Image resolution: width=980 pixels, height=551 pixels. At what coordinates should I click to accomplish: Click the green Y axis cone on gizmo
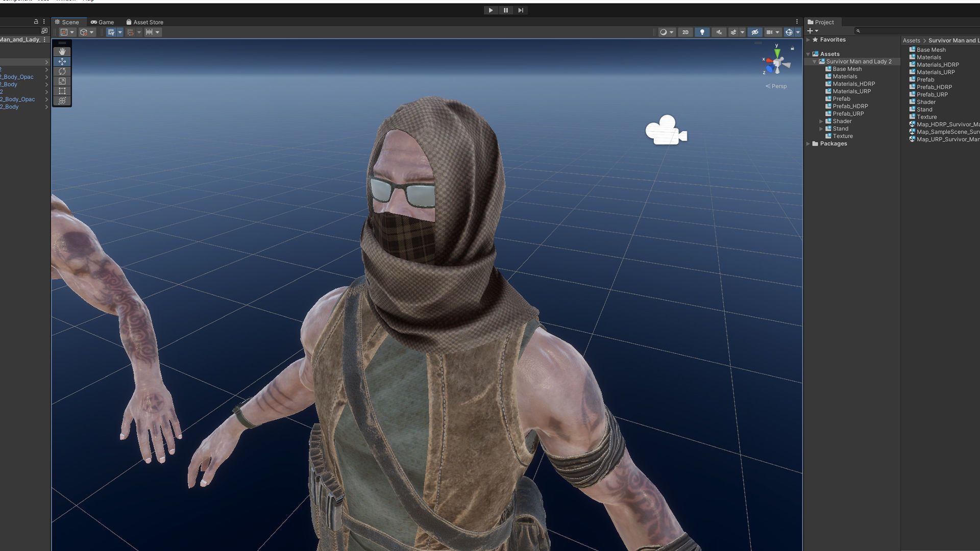[x=777, y=53]
